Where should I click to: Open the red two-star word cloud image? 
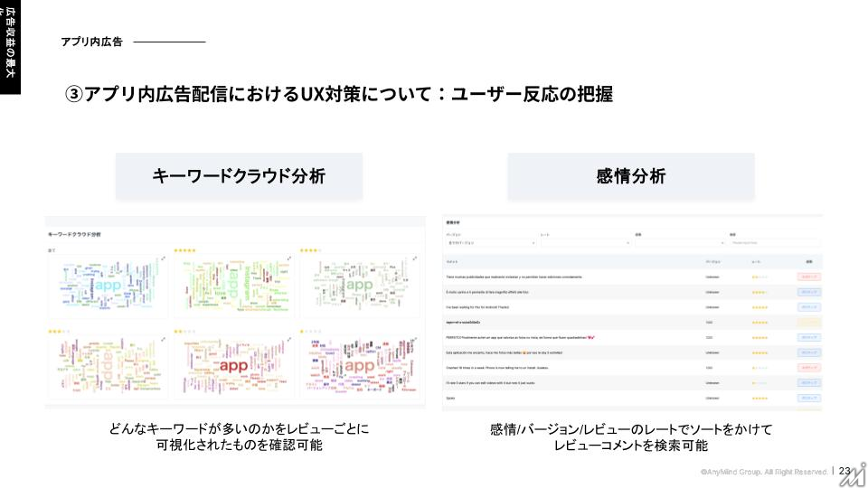[234, 366]
